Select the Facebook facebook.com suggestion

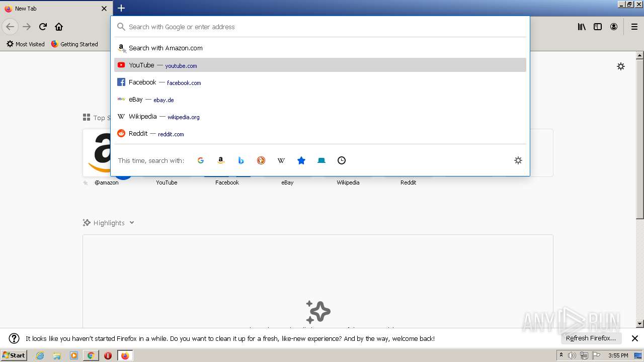[x=320, y=82]
